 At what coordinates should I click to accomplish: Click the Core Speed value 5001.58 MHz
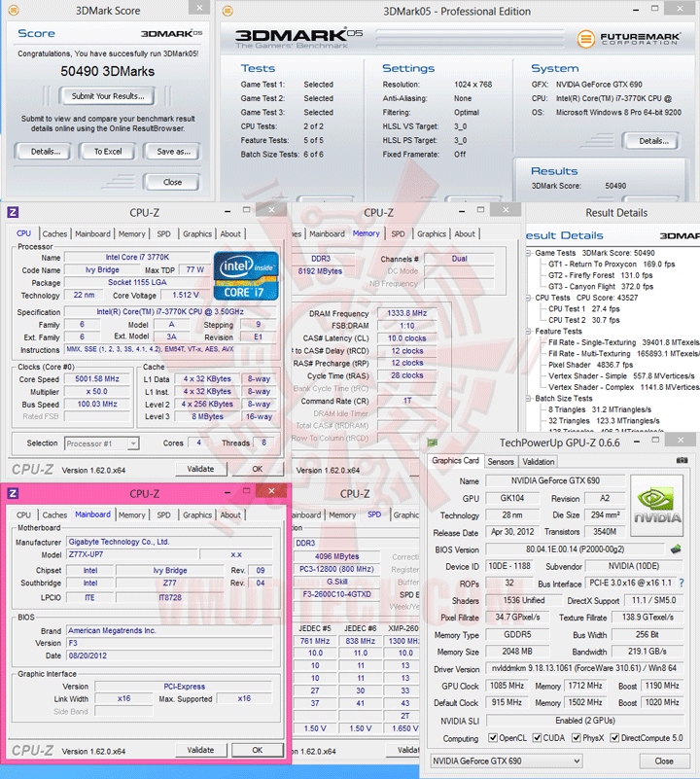[x=97, y=379]
